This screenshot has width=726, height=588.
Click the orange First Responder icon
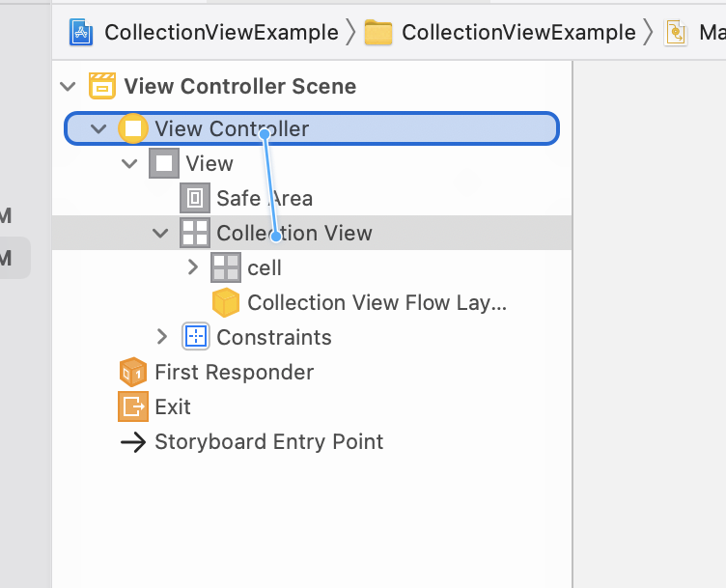click(132, 372)
